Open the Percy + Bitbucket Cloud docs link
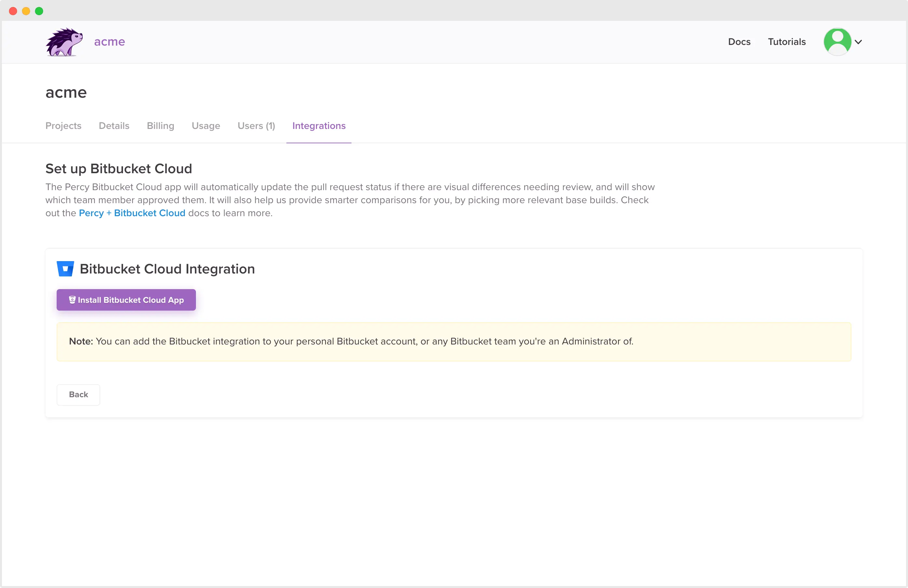The height and width of the screenshot is (588, 908). [132, 213]
